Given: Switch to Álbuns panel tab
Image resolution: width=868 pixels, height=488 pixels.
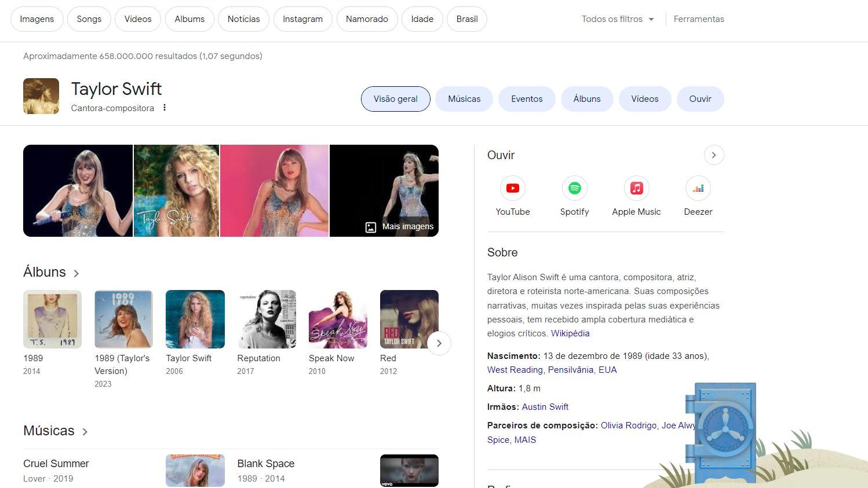Looking at the screenshot, I should pos(587,99).
